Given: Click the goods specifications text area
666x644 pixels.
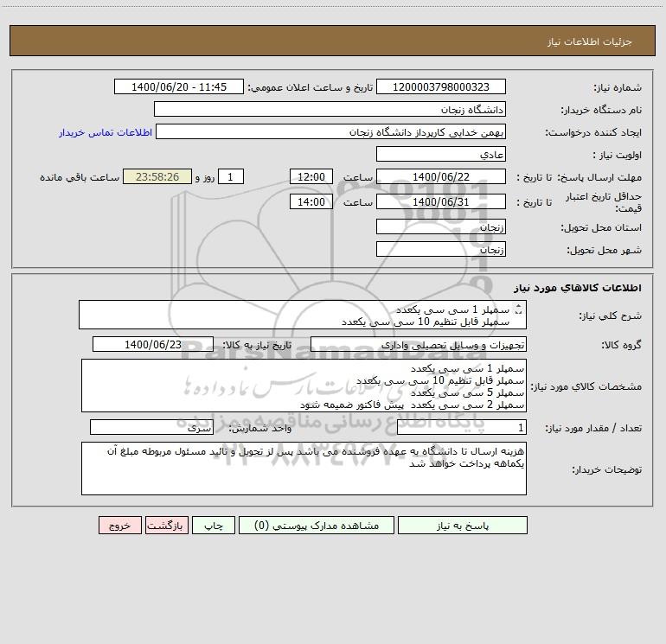Looking at the screenshot, I should [304, 386].
